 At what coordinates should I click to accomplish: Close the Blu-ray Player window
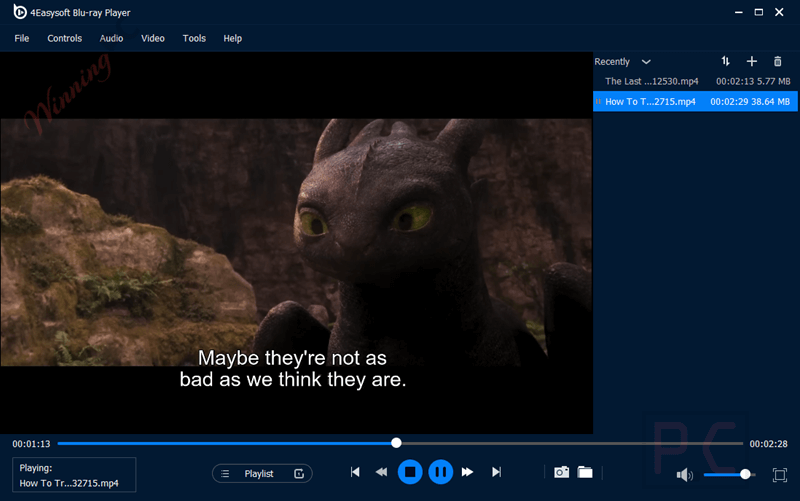point(779,12)
